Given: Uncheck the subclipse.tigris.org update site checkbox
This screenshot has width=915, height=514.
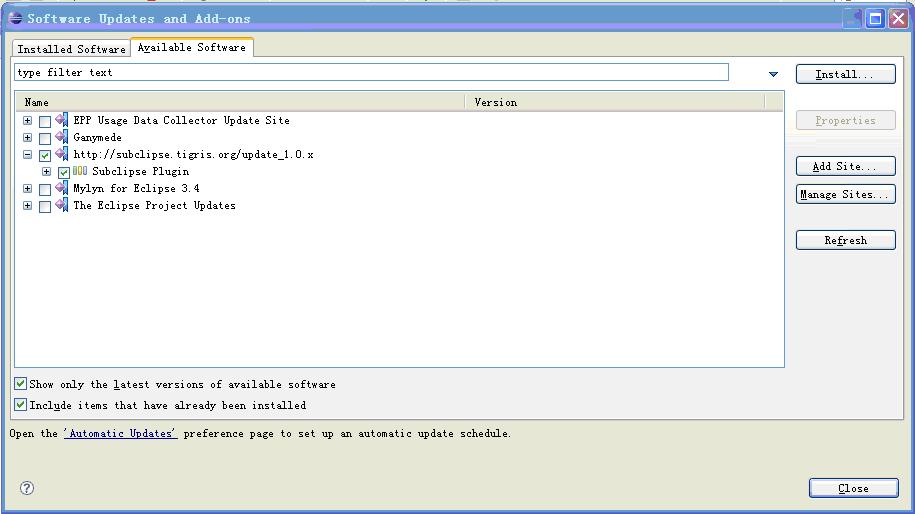Looking at the screenshot, I should point(45,155).
